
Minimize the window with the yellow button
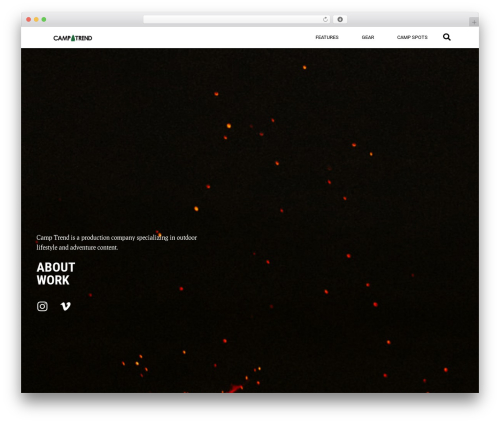(x=36, y=19)
